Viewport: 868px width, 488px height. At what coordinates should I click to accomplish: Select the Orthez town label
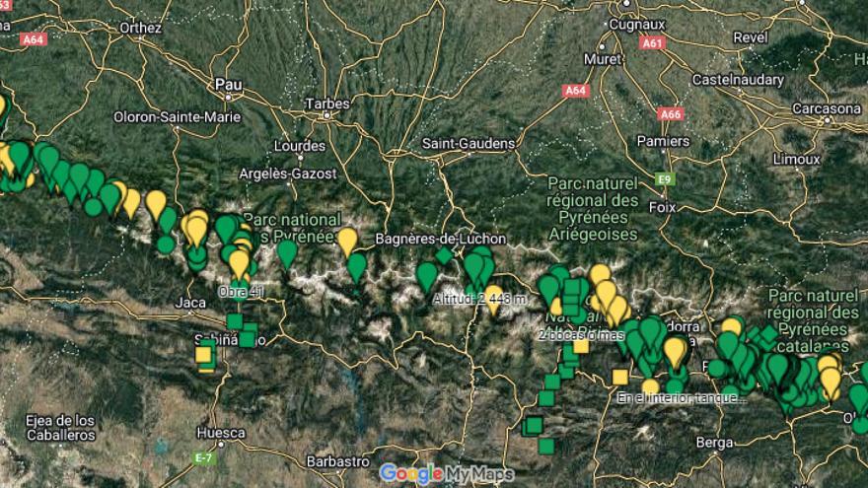coord(141,28)
